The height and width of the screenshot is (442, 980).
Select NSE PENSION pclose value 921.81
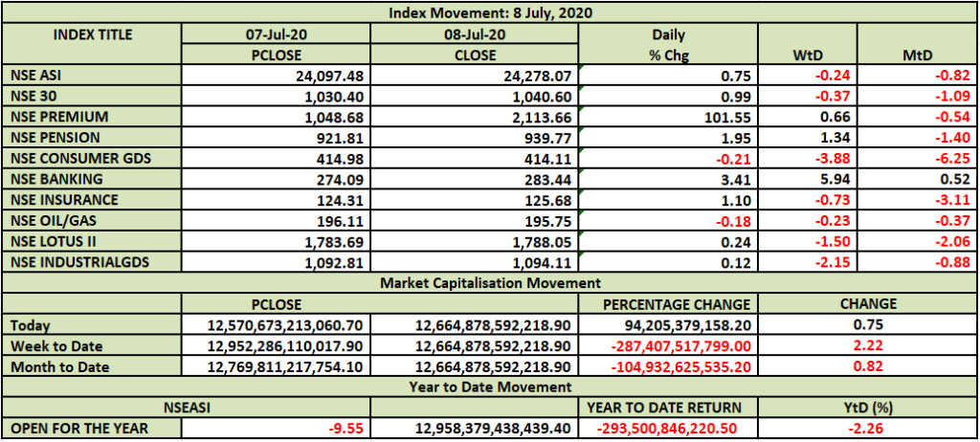click(x=334, y=137)
